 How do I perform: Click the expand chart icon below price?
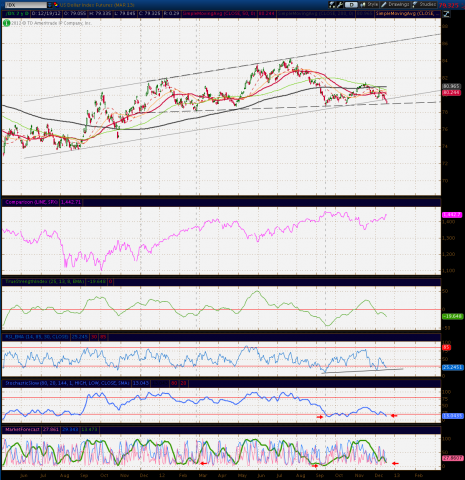(x=446, y=14)
